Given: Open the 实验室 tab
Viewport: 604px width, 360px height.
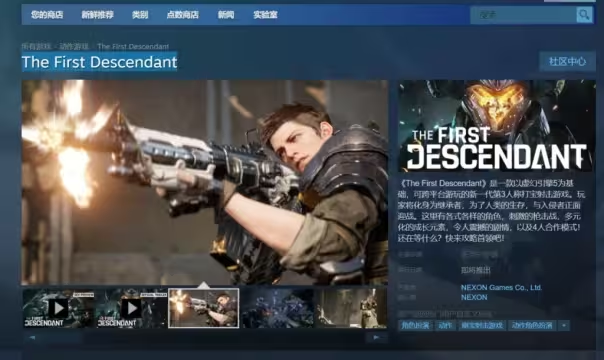Looking at the screenshot, I should pos(265,15).
